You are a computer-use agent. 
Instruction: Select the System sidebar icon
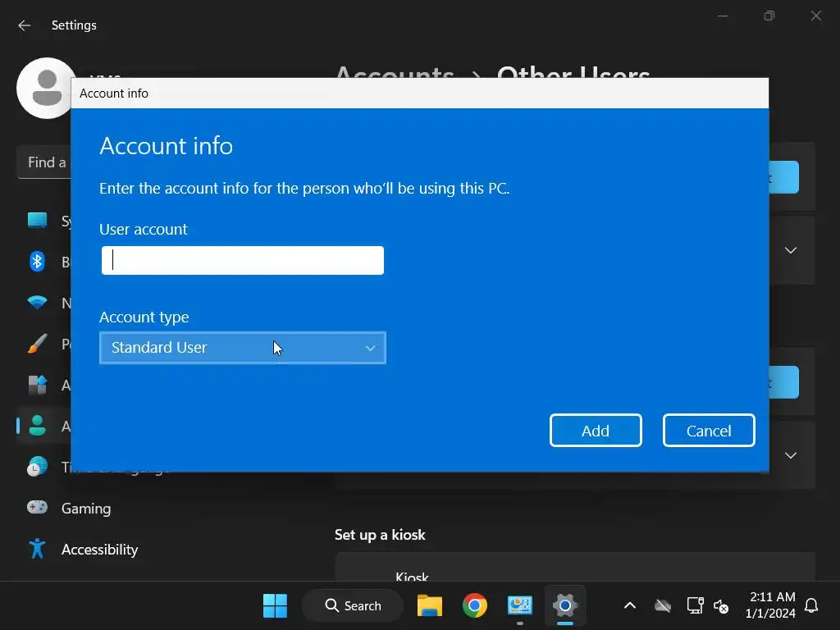pos(37,221)
